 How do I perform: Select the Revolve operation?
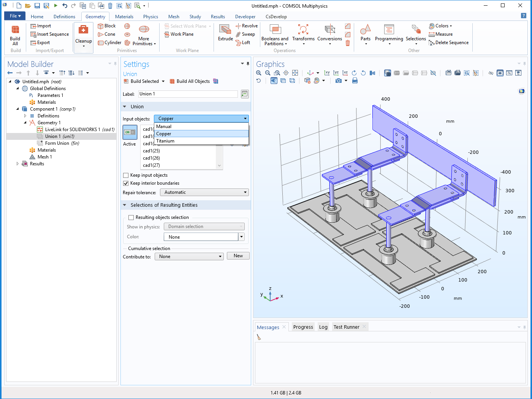247,26
